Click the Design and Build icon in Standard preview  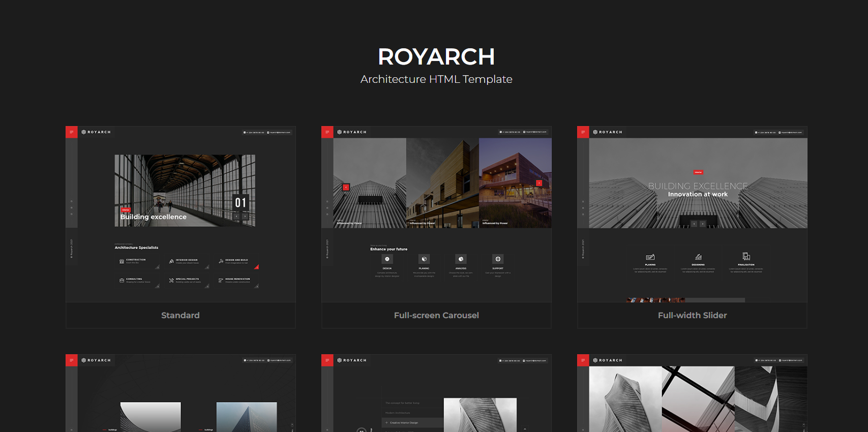(221, 261)
